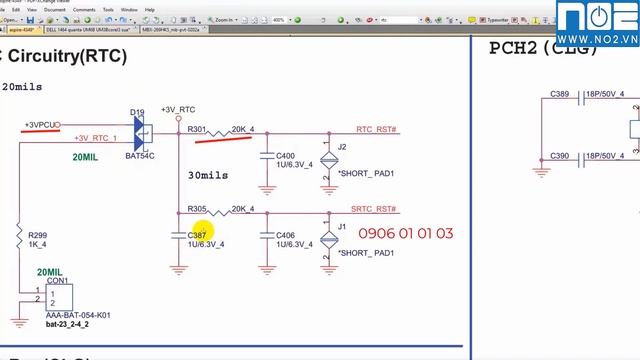Click the AAA-BAT-054-K01 part number text
640x360 pixels.
[x=78, y=316]
